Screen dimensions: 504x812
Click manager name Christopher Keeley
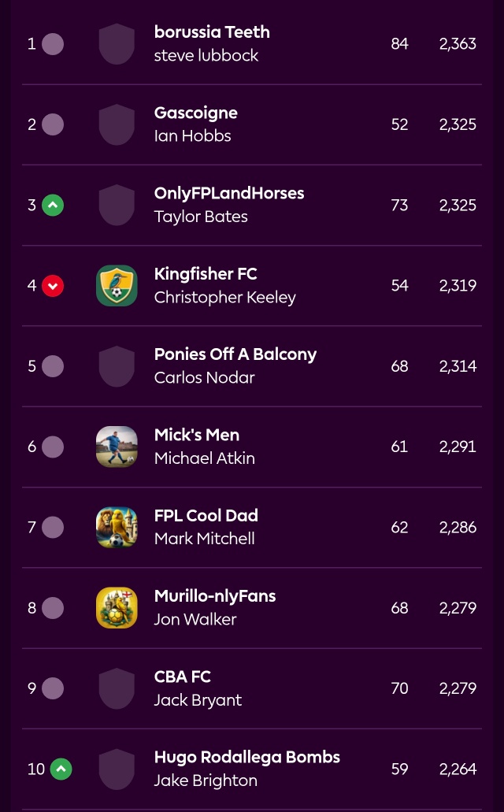click(224, 298)
